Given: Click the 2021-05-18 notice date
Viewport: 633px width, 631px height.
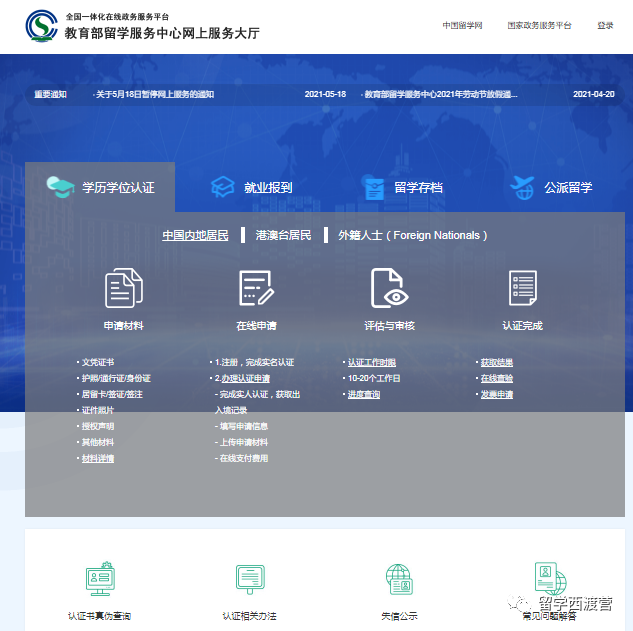Looking at the screenshot, I should pos(325,94).
